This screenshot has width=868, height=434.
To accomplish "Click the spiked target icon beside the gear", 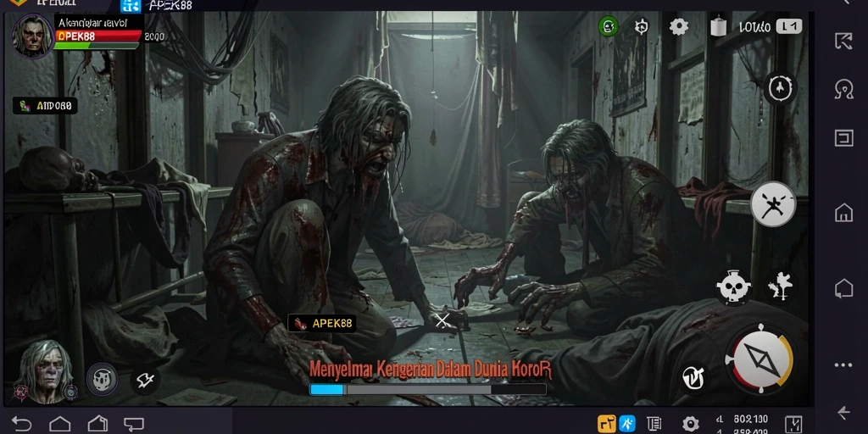I will click(642, 26).
